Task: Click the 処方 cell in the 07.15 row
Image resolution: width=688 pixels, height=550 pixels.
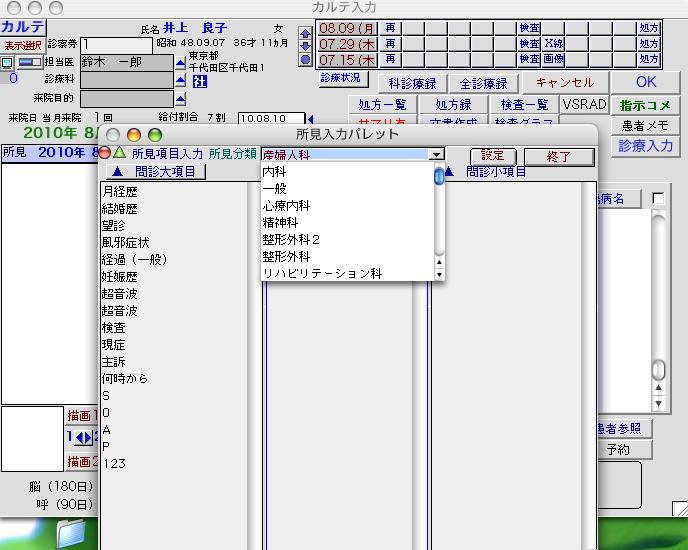Action: click(x=649, y=59)
